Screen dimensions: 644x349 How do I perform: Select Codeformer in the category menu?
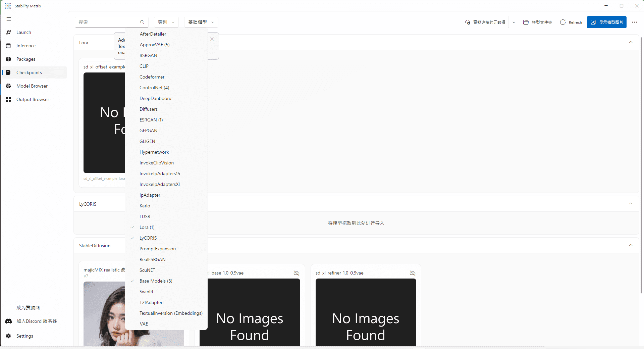tap(166, 77)
